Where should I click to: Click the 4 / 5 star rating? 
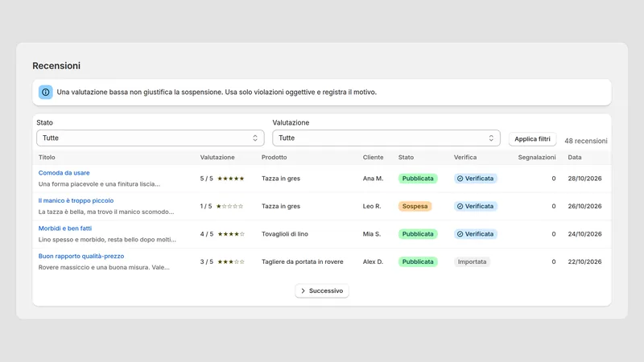(x=222, y=234)
